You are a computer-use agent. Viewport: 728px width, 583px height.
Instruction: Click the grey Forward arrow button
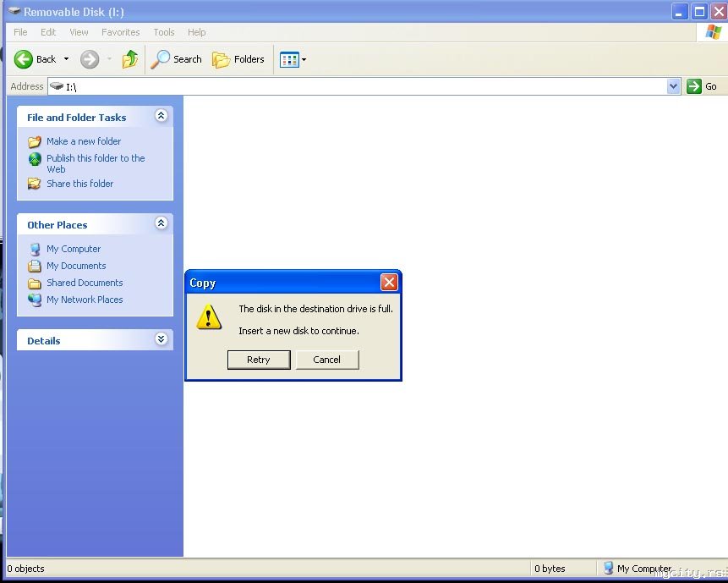90,59
